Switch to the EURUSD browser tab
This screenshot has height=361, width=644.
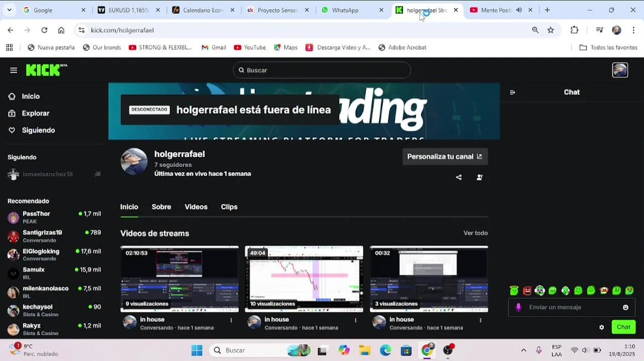click(x=128, y=10)
